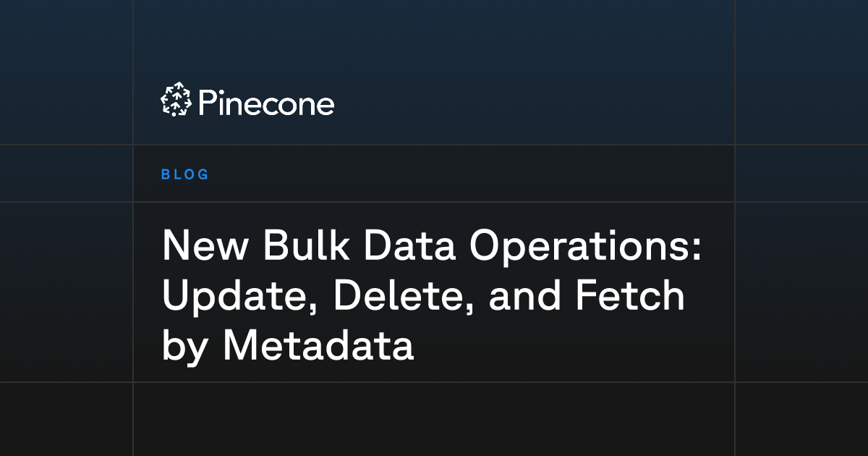Viewport: 868px width, 456px height.
Task: Click the empty bottom-right corner grid cell
Action: pos(801,418)
